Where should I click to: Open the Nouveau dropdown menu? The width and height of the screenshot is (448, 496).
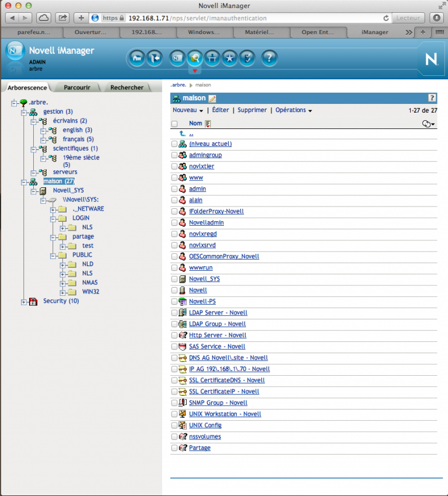point(188,110)
